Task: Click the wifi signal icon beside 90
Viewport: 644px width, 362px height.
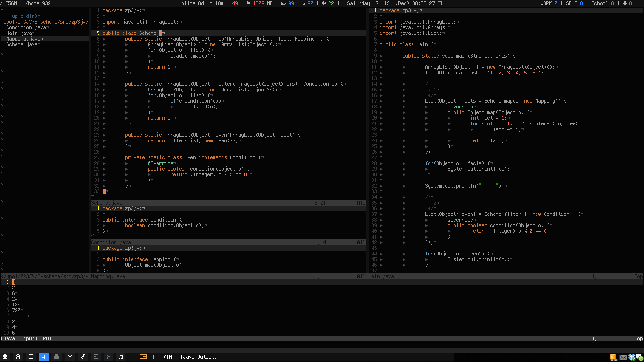Action: (x=304, y=3)
